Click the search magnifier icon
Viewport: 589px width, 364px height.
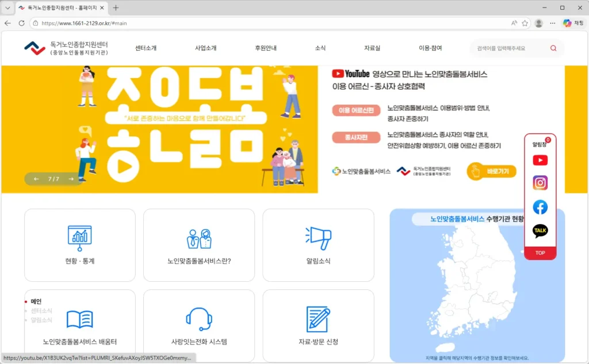553,48
